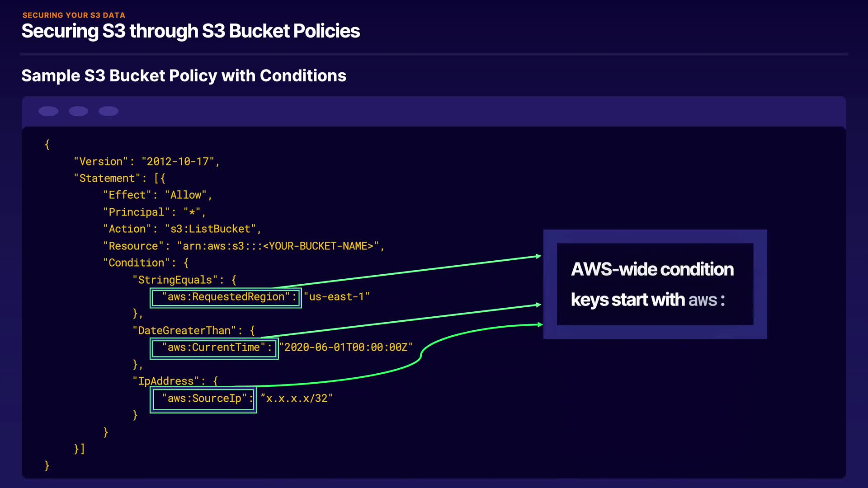Click the AWS-wide condition keys callout box
868x488 pixels.
pos(655,284)
